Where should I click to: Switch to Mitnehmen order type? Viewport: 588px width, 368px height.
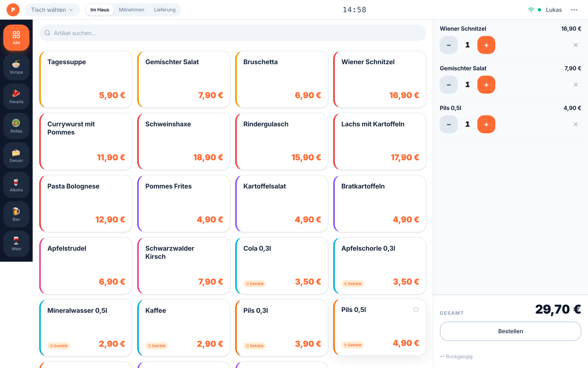click(131, 10)
